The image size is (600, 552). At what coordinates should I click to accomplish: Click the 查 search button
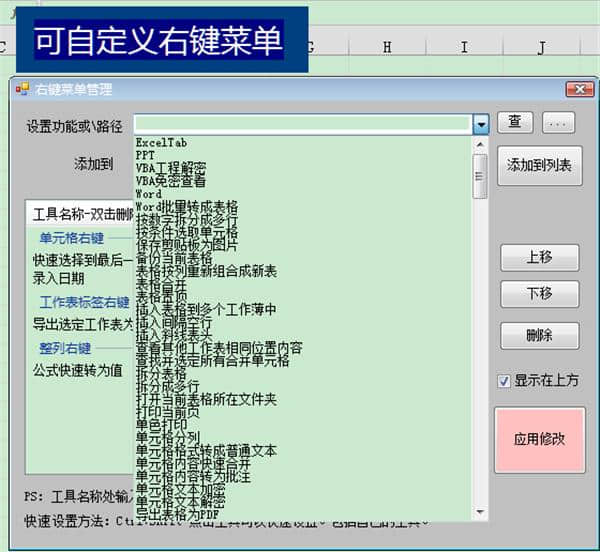pos(515,122)
